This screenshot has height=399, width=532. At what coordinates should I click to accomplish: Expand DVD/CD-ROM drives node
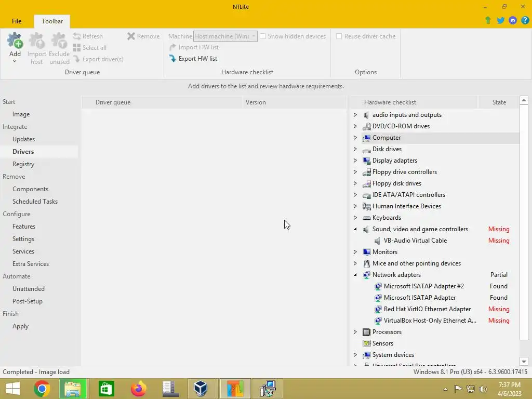(x=355, y=126)
